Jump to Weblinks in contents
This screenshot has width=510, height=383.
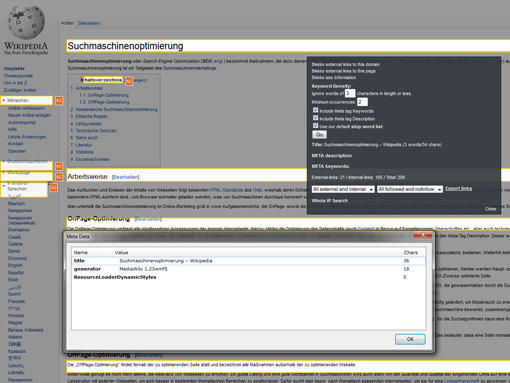(x=82, y=152)
